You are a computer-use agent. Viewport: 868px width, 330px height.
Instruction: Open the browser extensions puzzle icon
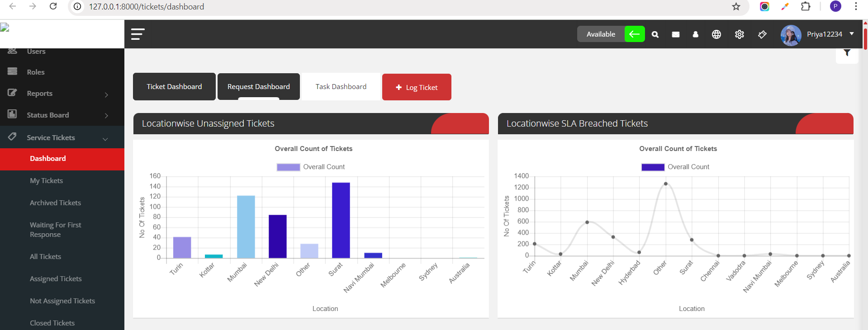[x=806, y=6]
